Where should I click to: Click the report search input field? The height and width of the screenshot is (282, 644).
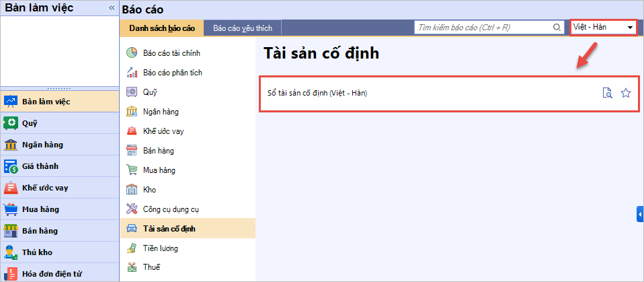coord(483,28)
